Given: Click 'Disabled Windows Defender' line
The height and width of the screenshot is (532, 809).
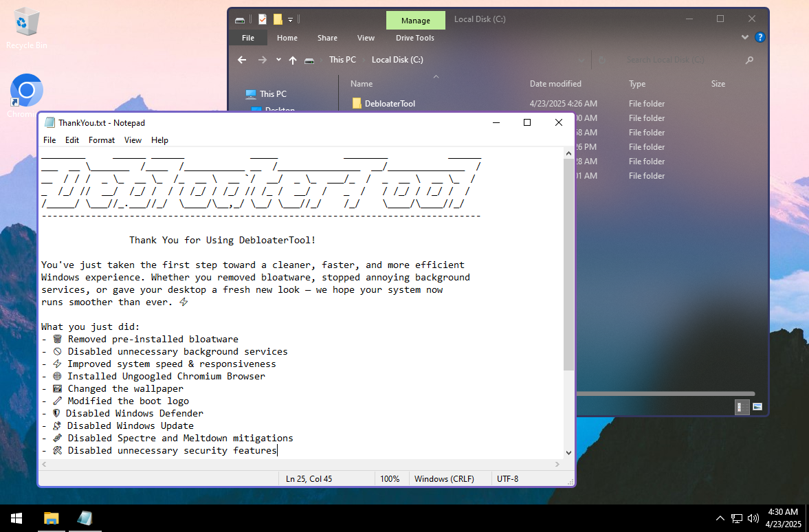Looking at the screenshot, I should click(x=134, y=414).
